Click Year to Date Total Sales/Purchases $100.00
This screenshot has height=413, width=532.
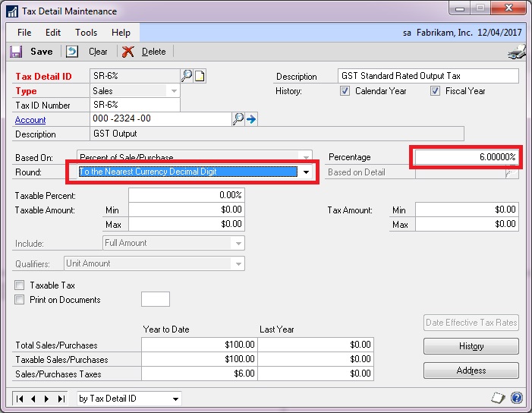pyautogui.click(x=200, y=345)
